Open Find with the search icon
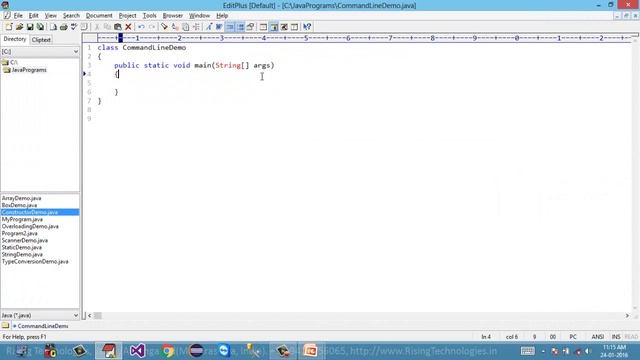 point(164,27)
